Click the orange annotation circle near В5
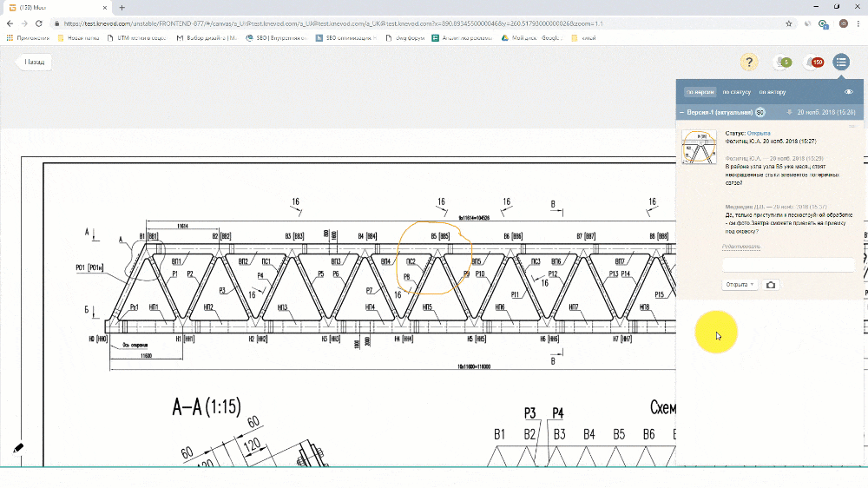Image resolution: width=868 pixels, height=488 pixels. pyautogui.click(x=435, y=258)
